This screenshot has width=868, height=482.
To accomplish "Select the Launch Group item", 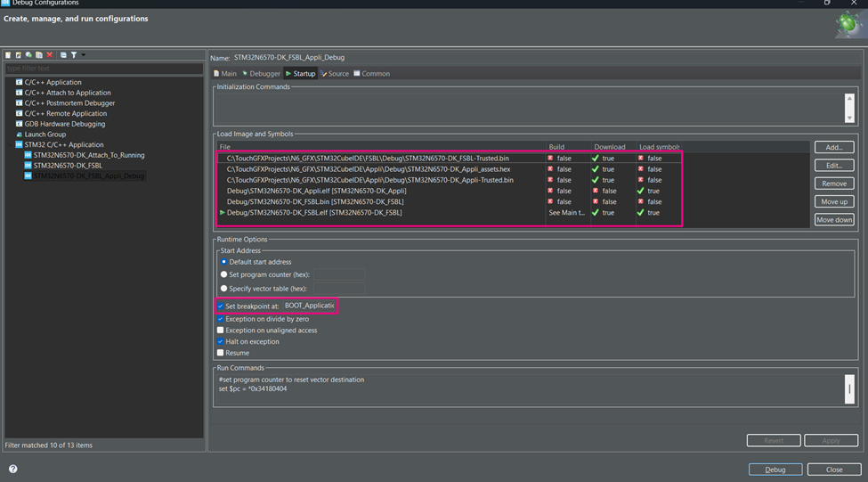I will (45, 135).
